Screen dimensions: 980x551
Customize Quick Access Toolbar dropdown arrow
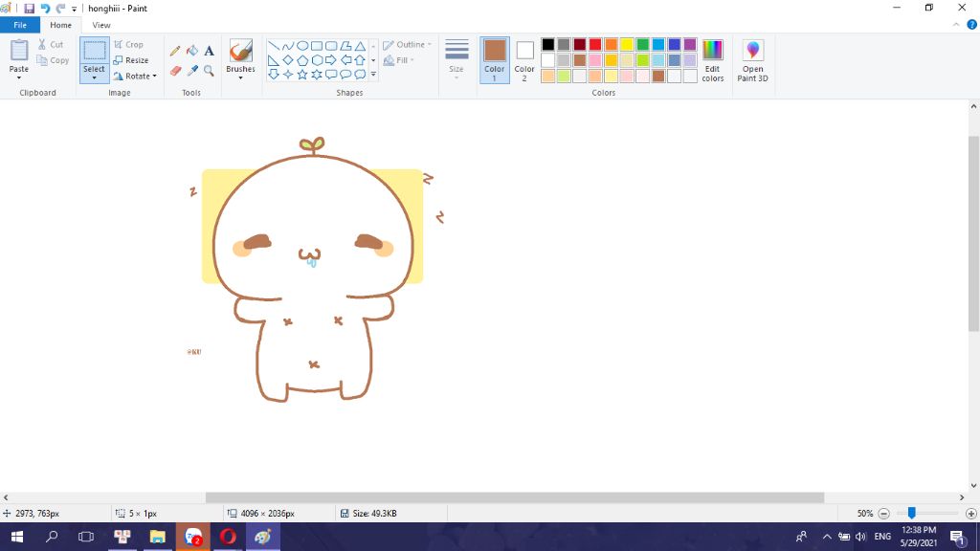click(x=74, y=9)
